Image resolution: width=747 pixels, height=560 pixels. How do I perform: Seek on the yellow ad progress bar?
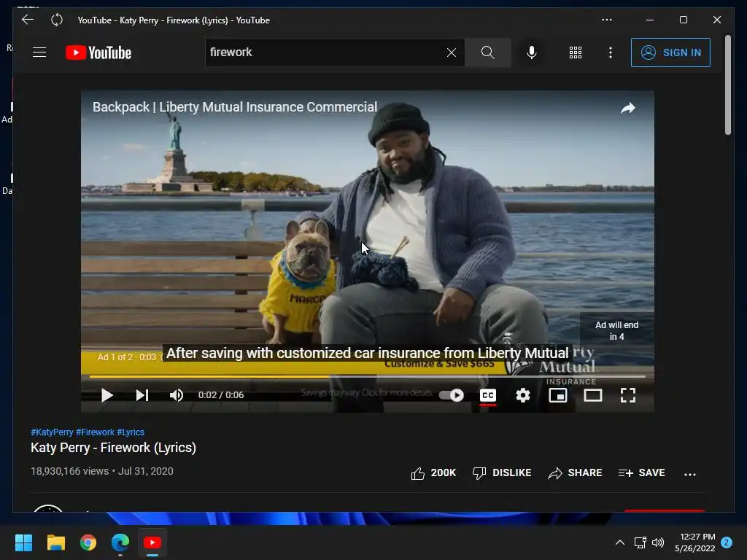coord(368,377)
